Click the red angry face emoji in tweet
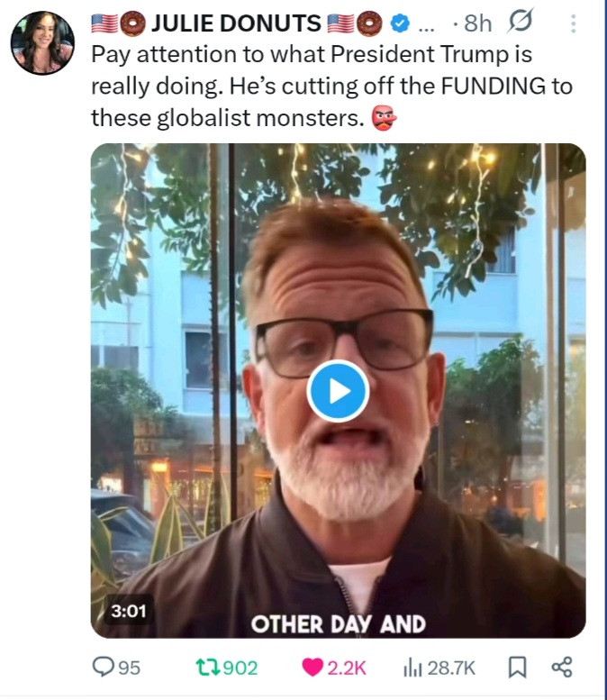 tap(384, 118)
